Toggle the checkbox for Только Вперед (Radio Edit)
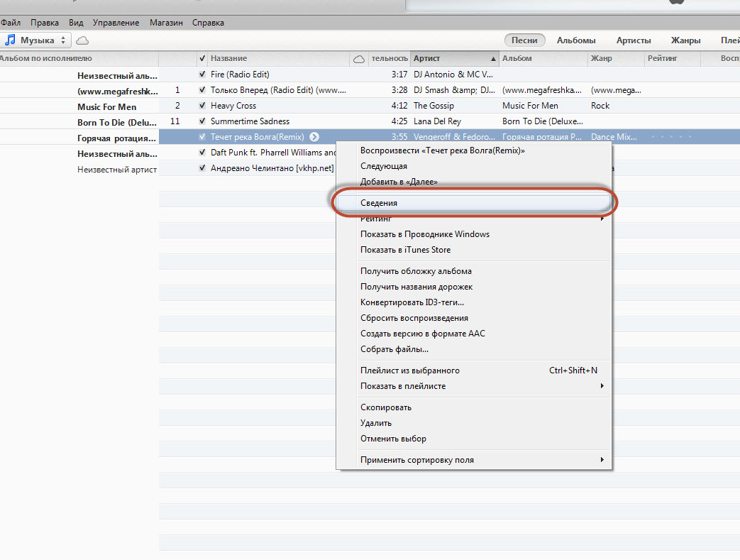Screen dimensions: 740x560 pos(202,89)
